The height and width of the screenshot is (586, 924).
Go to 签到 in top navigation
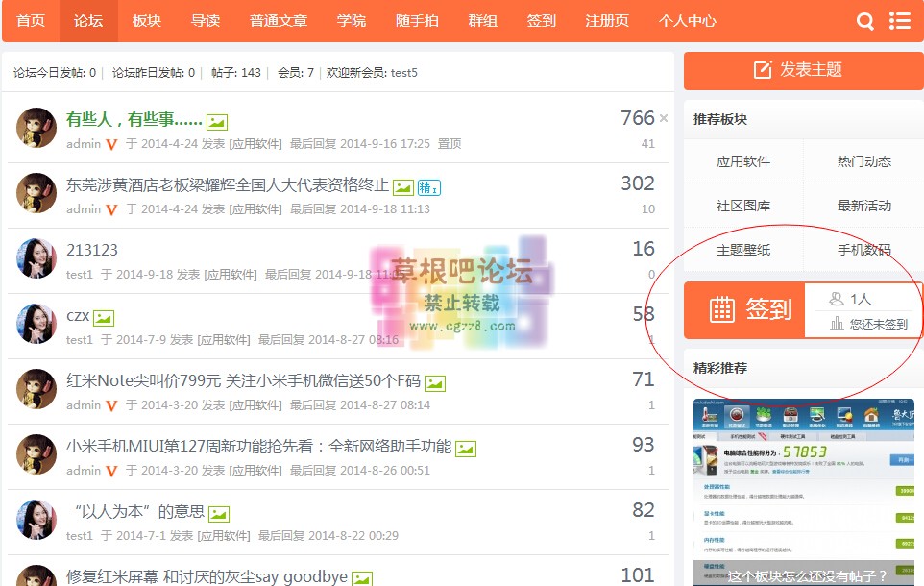[x=541, y=21]
